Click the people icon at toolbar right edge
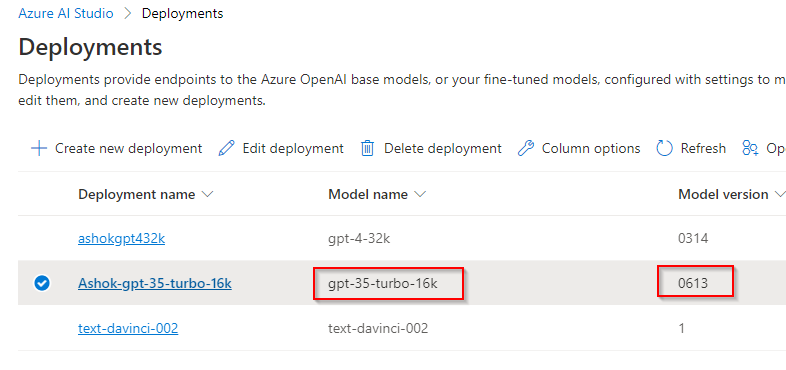The image size is (786, 370). (x=750, y=148)
